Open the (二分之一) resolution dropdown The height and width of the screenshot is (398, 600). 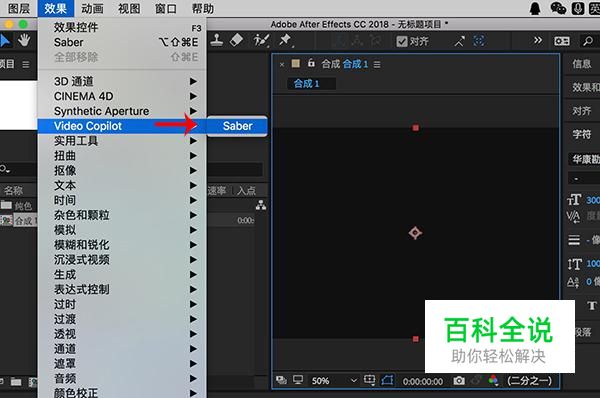530,381
